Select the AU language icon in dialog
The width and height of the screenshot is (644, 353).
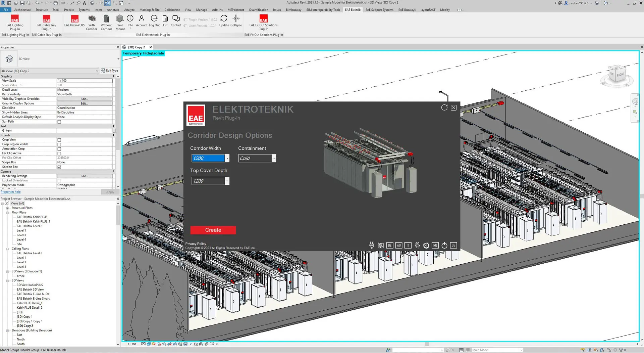click(399, 245)
